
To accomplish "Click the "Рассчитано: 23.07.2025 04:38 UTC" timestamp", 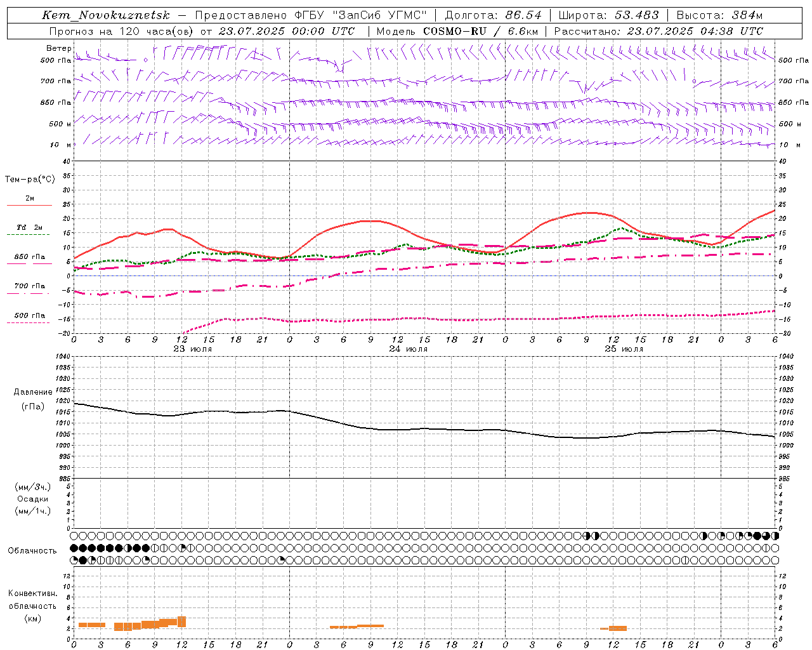I will (x=658, y=31).
